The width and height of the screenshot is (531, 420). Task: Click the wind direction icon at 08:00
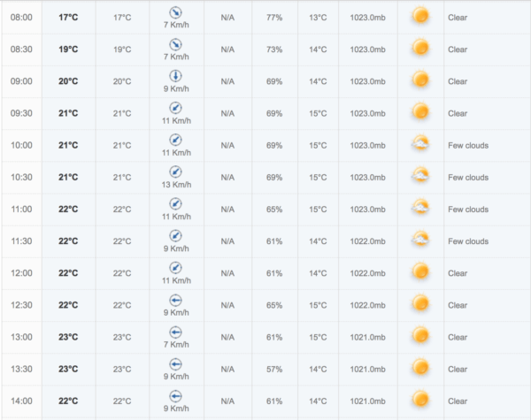176,13
